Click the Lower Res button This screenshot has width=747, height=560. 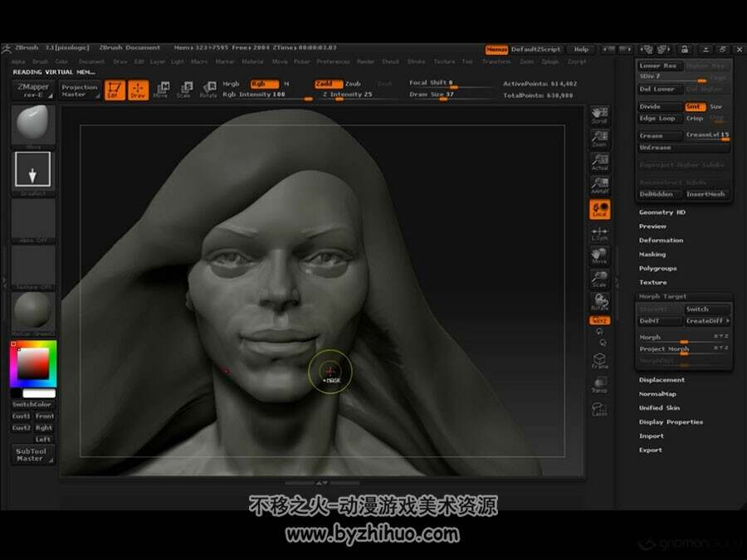(x=661, y=66)
